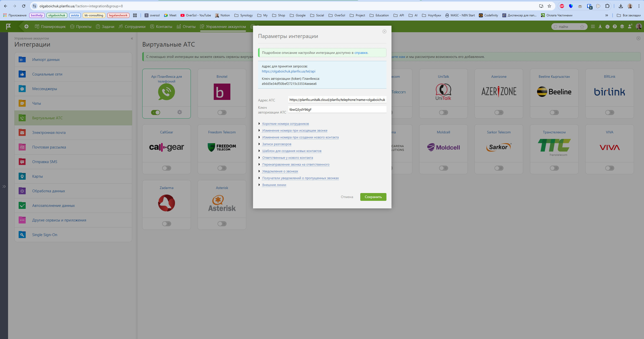The height and width of the screenshot is (339, 644).
Task: Open the Контакты top menu
Action: coord(161,26)
